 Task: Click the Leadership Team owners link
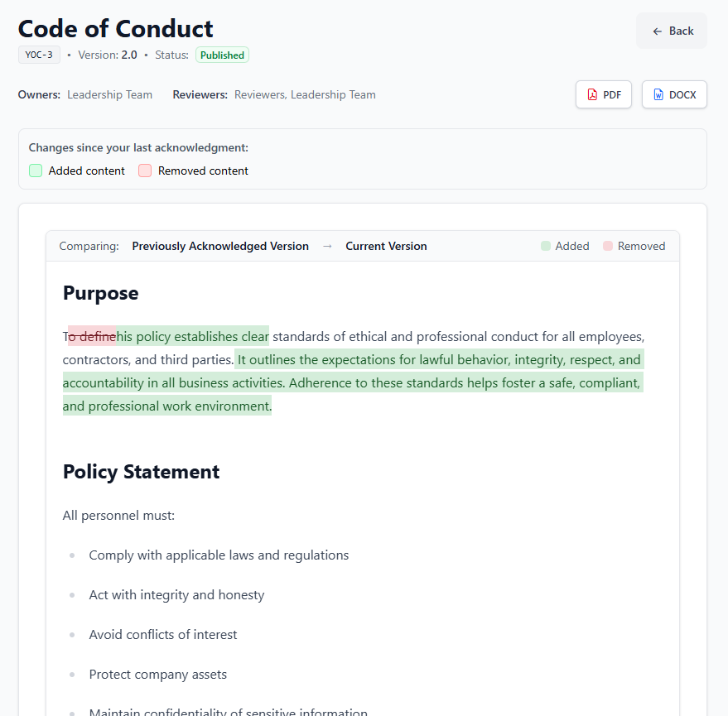click(109, 94)
